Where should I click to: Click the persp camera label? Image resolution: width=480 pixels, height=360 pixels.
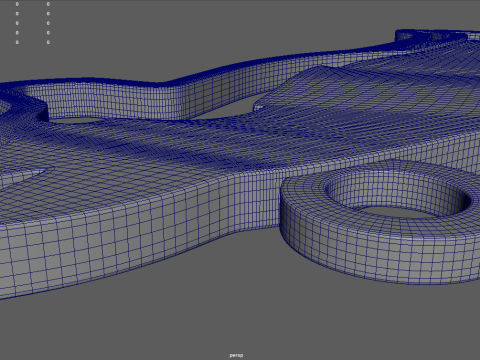pyautogui.click(x=236, y=355)
